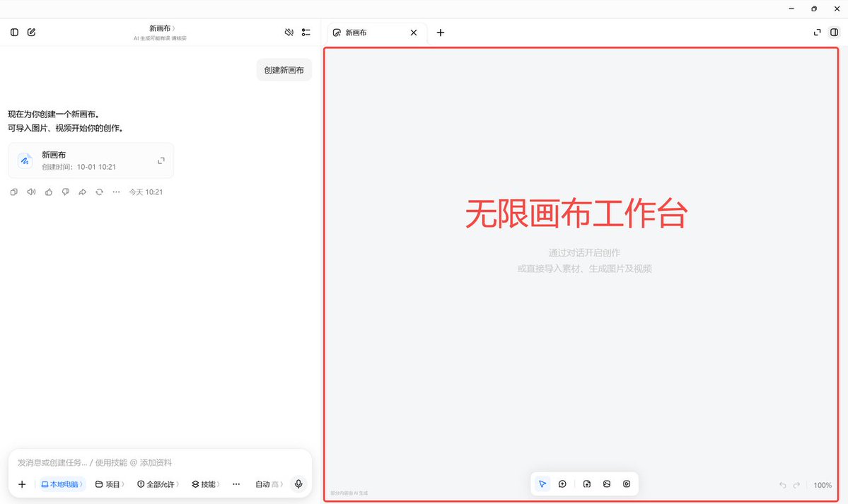Expand the 新画布 card with its open icon

161,160
